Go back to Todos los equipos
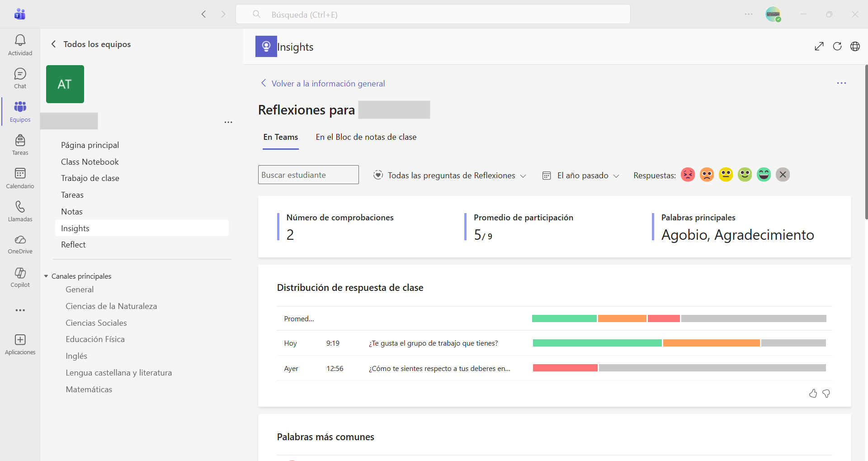 pyautogui.click(x=91, y=44)
